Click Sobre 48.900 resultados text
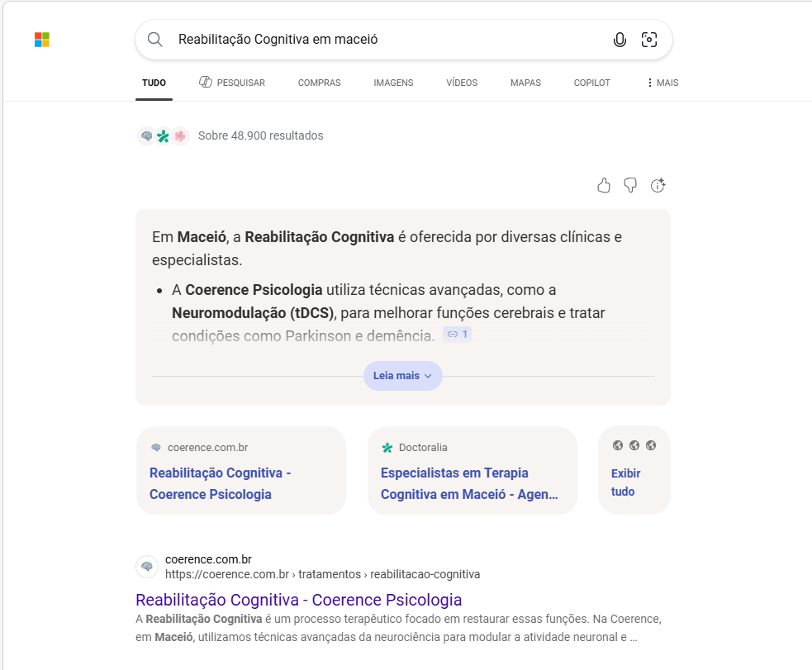This screenshot has height=670, width=812. [260, 135]
